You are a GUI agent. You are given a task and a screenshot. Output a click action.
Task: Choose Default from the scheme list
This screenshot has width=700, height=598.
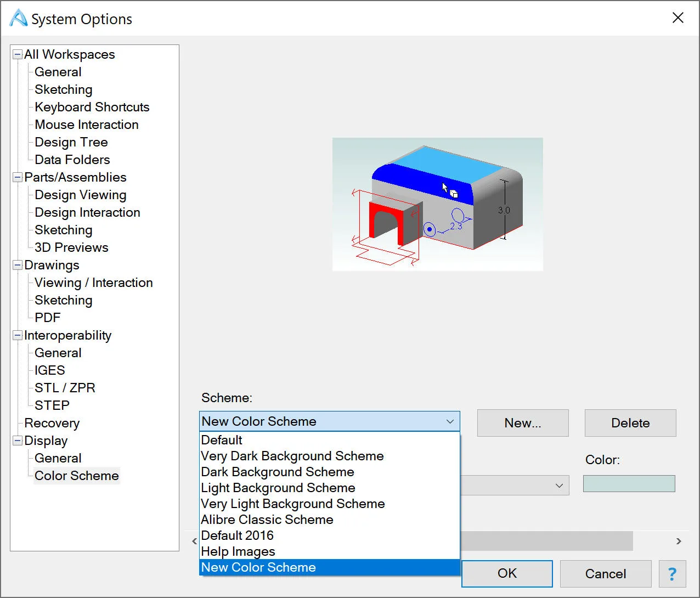329,440
